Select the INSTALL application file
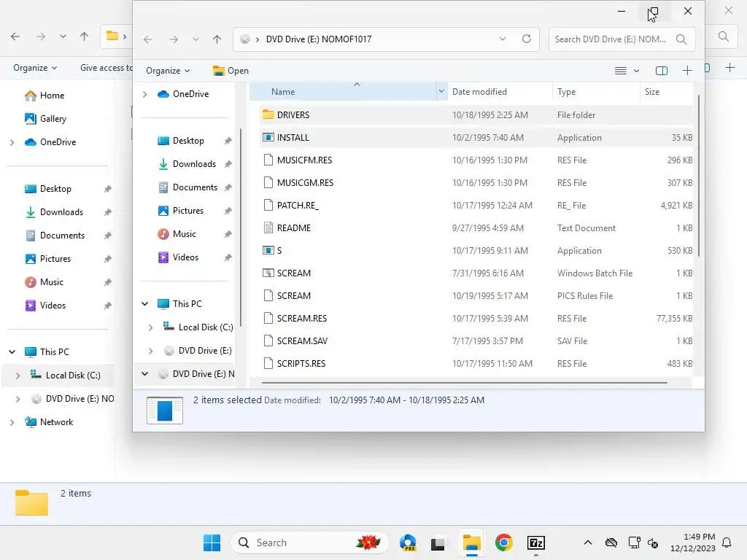Image resolution: width=747 pixels, height=560 pixels. pyautogui.click(x=476, y=138)
